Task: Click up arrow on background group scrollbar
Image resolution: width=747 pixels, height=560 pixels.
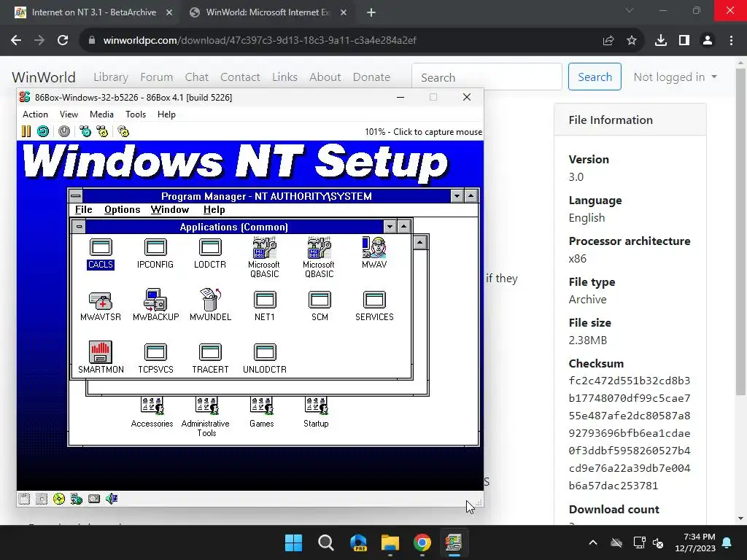Action: click(x=419, y=243)
